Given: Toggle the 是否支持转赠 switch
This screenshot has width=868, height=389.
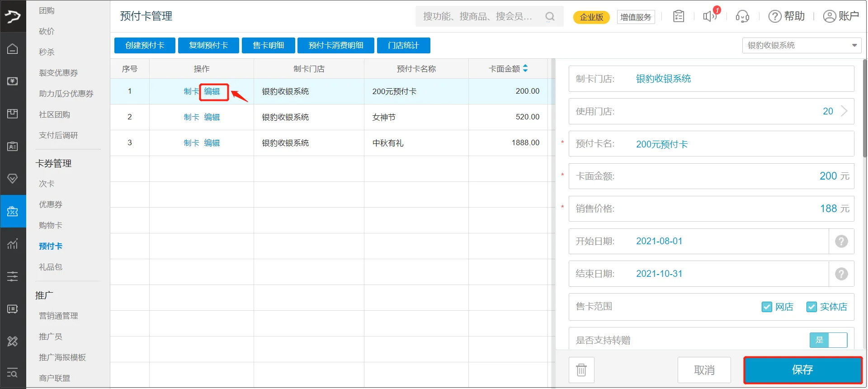Looking at the screenshot, I should coord(828,340).
